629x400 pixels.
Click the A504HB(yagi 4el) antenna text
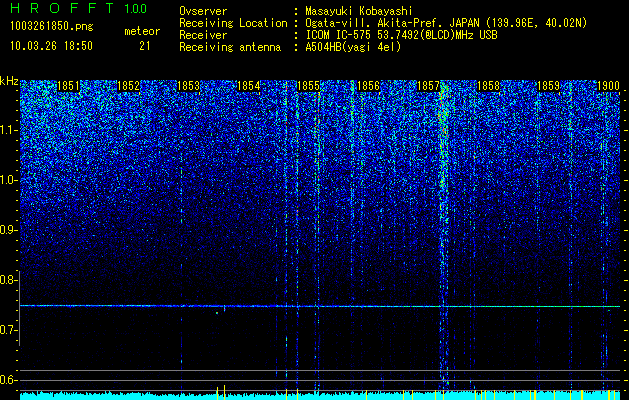353,47
